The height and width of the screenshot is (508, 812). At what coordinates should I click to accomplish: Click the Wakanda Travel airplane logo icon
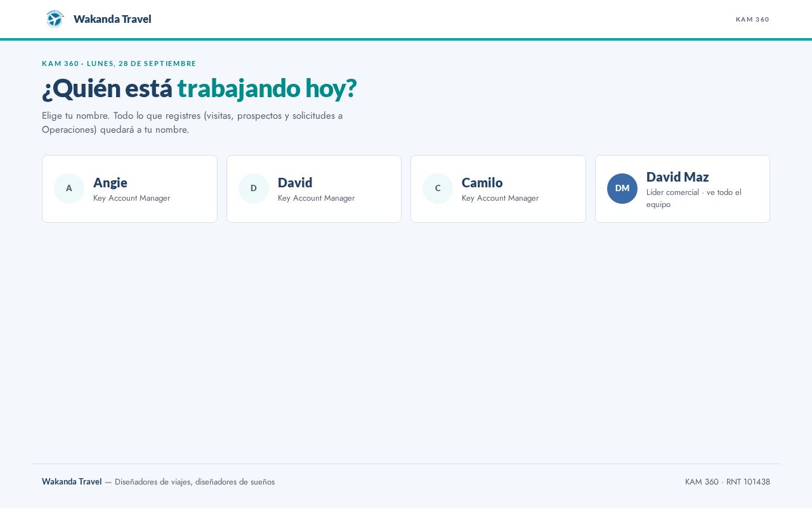pyautogui.click(x=55, y=19)
